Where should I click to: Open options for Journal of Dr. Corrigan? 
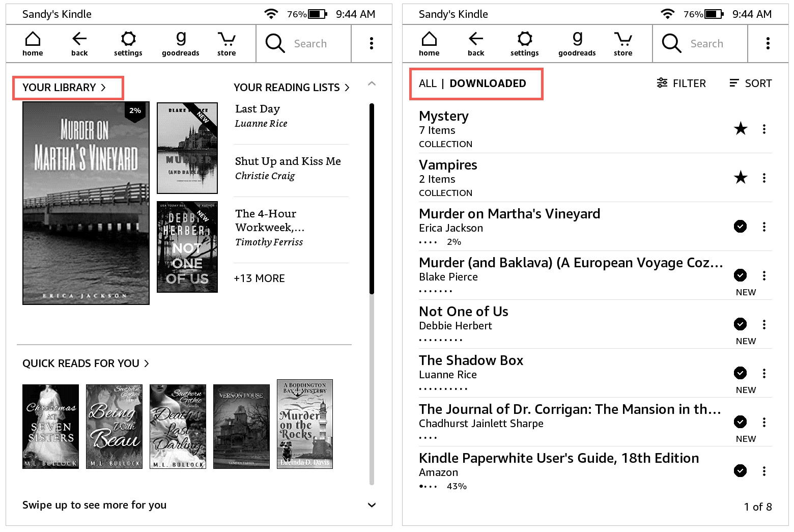click(764, 422)
